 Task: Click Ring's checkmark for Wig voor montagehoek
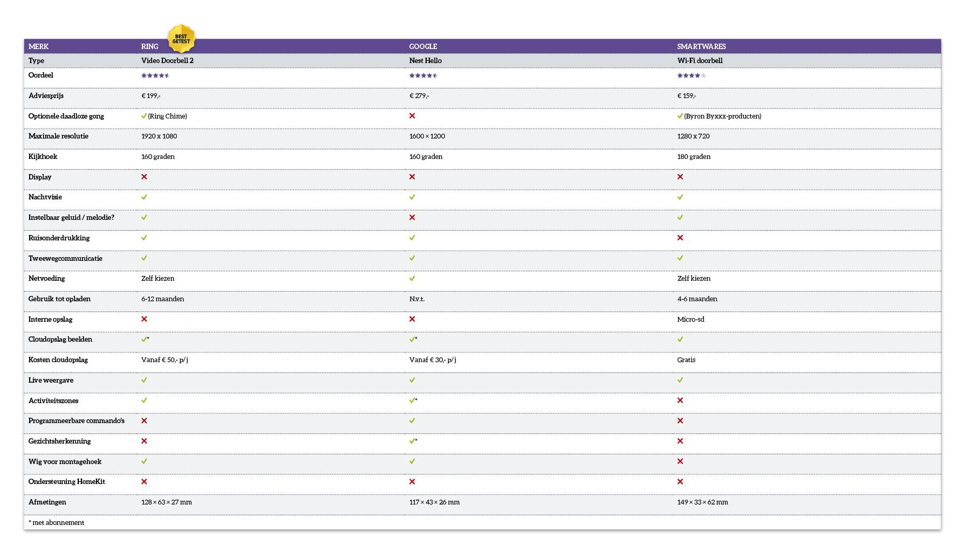[x=144, y=461]
